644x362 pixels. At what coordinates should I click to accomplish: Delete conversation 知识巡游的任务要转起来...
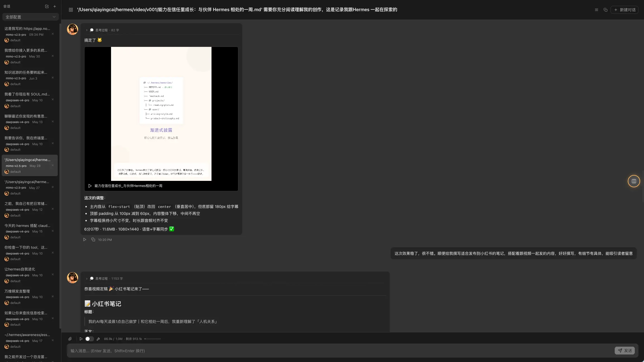click(x=53, y=78)
